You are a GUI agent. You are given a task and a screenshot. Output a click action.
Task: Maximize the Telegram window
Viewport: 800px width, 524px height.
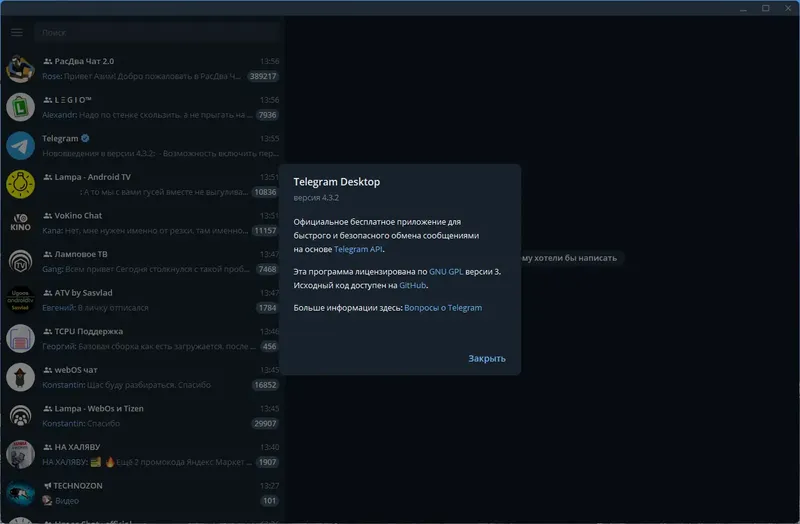click(x=766, y=8)
